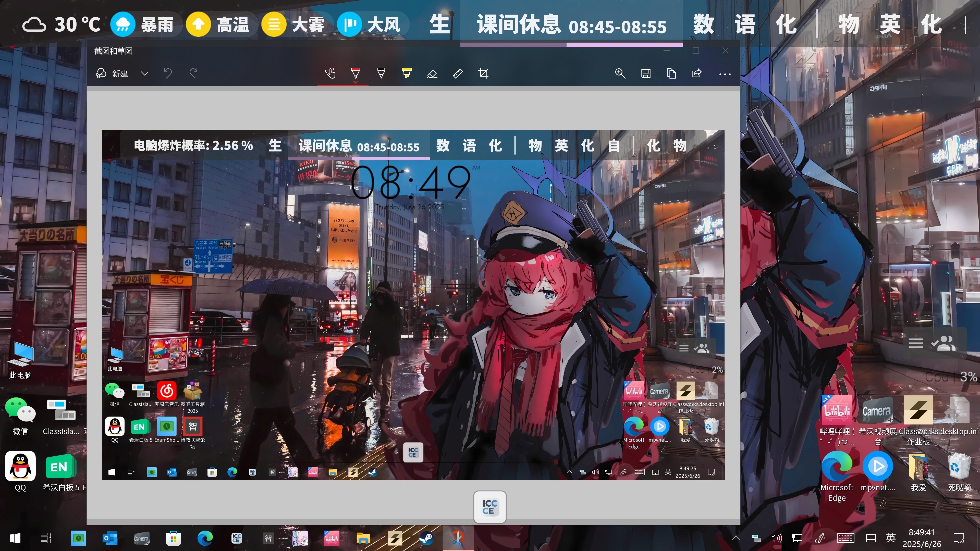Viewport: 980px width, 551px height.
Task: Open the 死哒嘀 recycle bin on right desktop
Action: [x=959, y=471]
